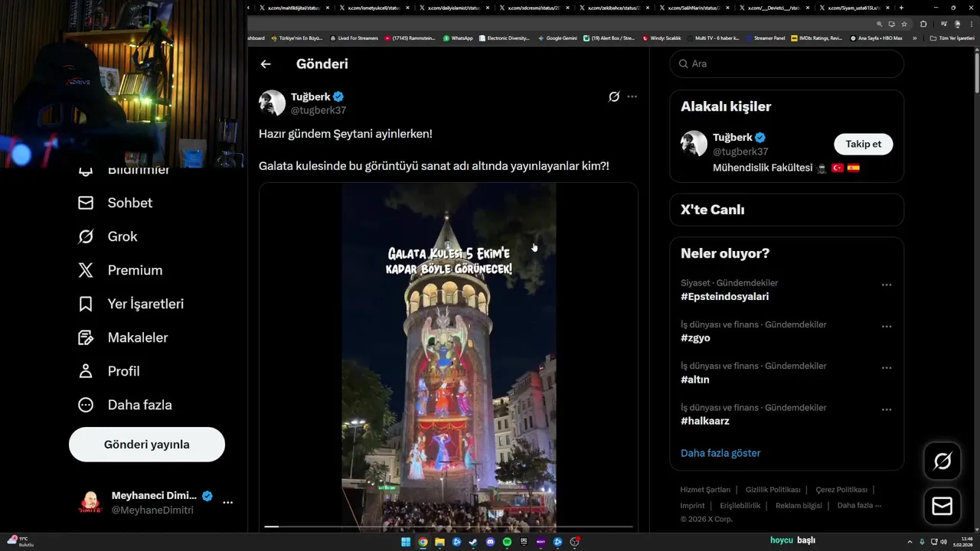Open File Explorer in the taskbar
Screen dimensions: 980x551
[439, 542]
